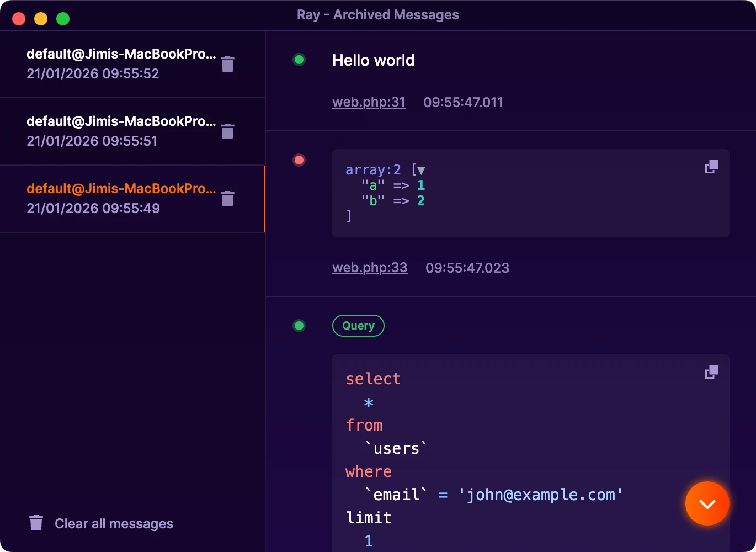Click the timestamp 09:55:47.011

point(463,102)
